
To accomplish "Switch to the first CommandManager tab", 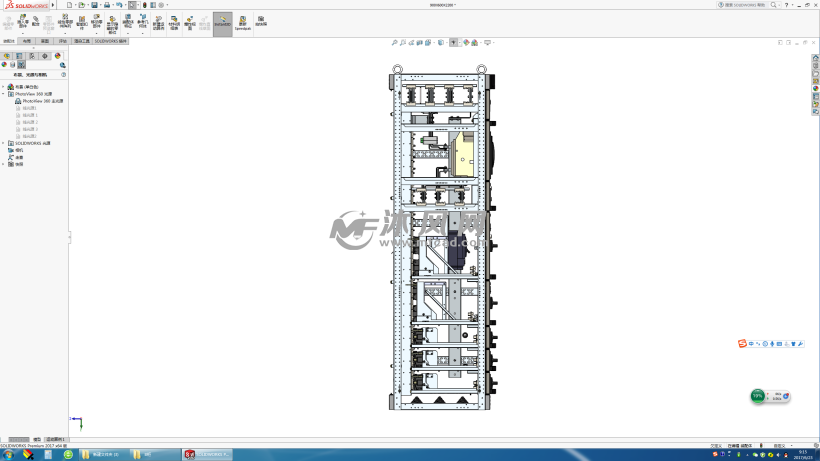I will coord(9,41).
